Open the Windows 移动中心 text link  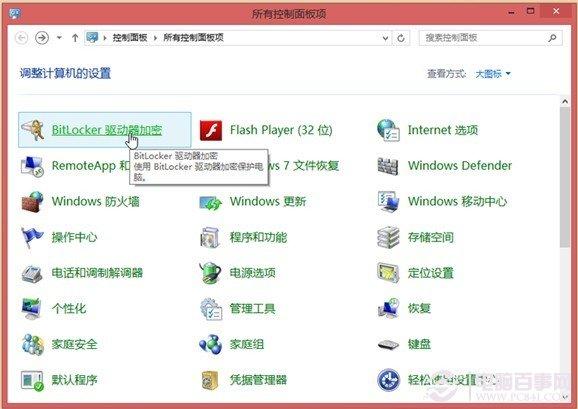[457, 202]
